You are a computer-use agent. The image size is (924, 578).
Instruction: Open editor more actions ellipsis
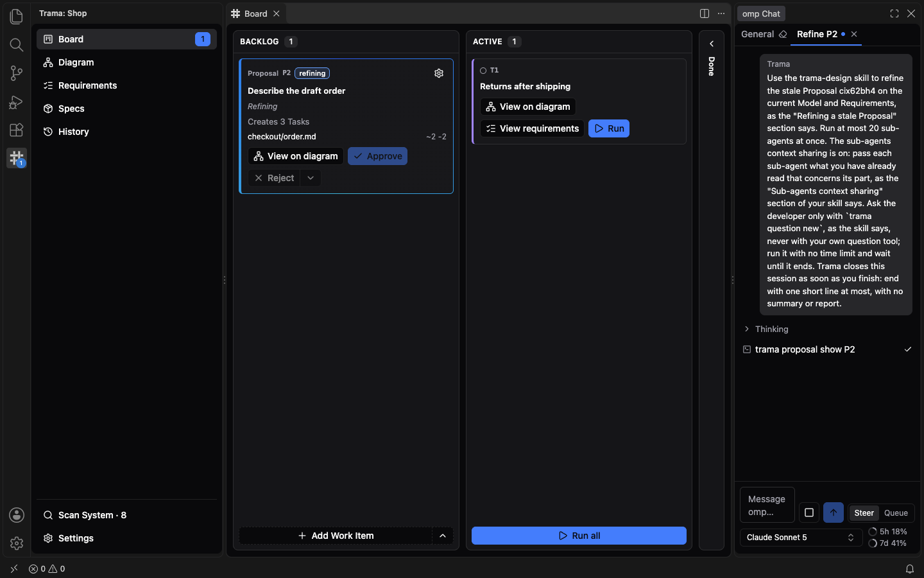tap(721, 13)
